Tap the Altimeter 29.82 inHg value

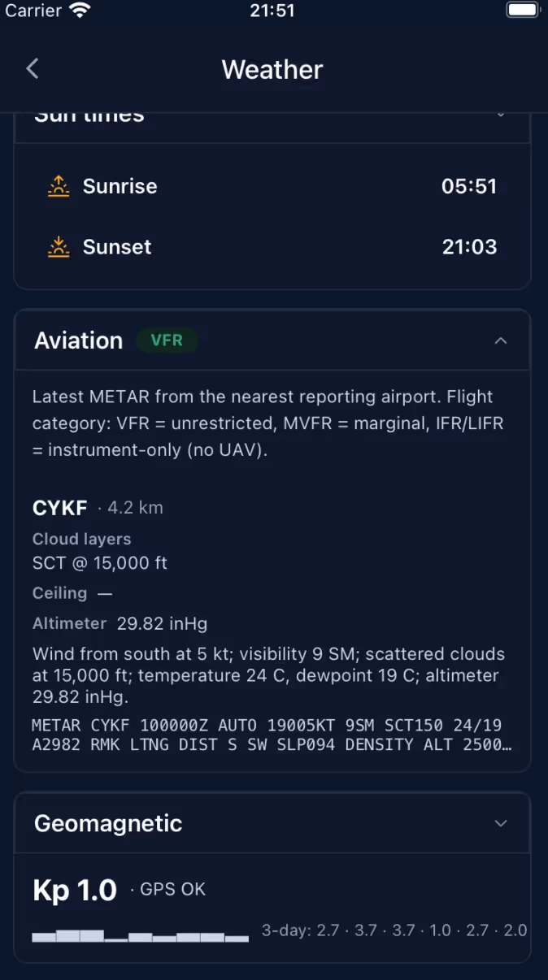(163, 624)
